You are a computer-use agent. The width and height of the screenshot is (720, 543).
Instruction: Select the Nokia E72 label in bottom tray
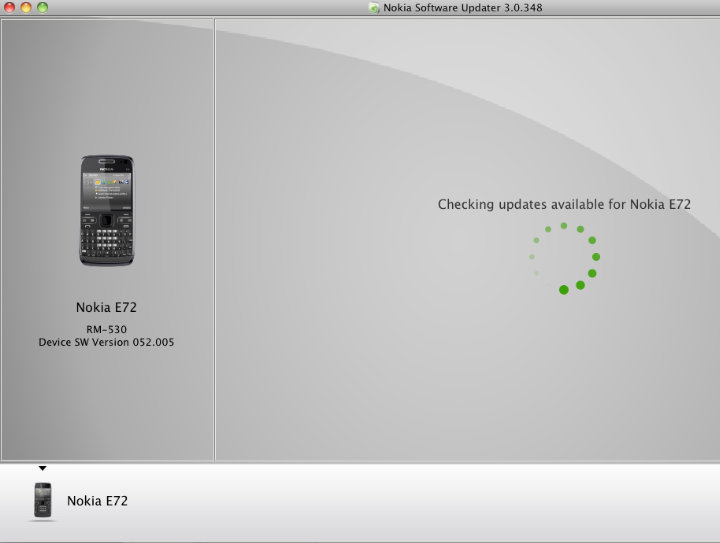pos(97,501)
